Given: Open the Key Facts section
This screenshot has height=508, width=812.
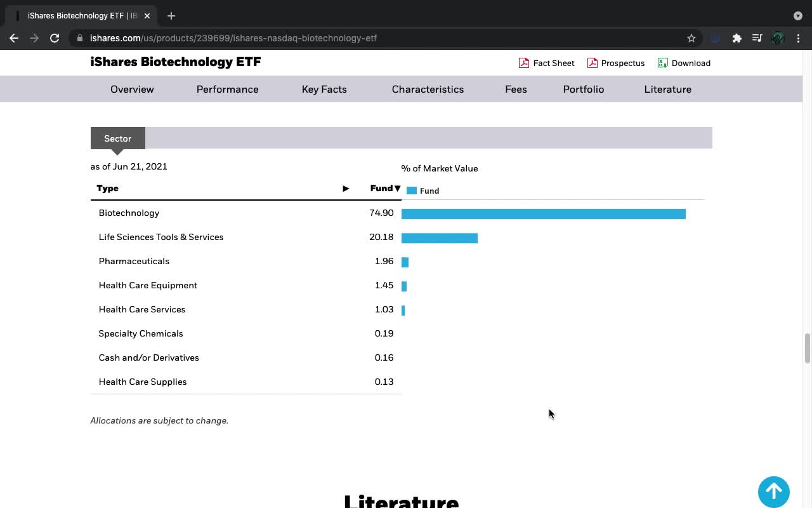Looking at the screenshot, I should [324, 90].
